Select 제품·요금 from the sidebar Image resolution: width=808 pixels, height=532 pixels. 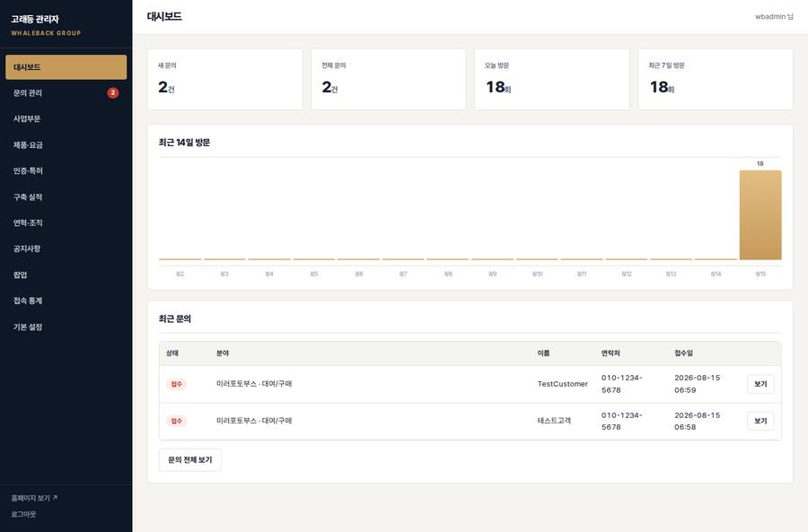(66, 144)
